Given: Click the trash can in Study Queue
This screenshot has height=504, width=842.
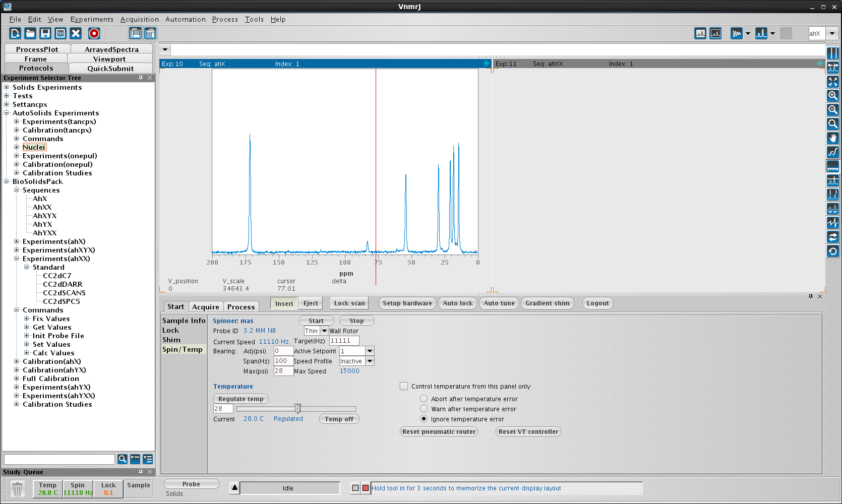Looking at the screenshot, I should (x=17, y=489).
